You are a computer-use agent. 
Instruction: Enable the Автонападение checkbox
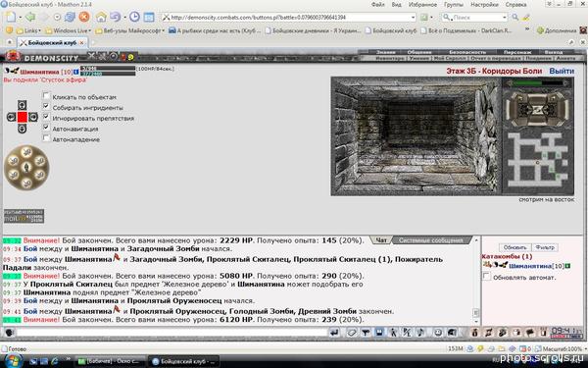(46, 138)
